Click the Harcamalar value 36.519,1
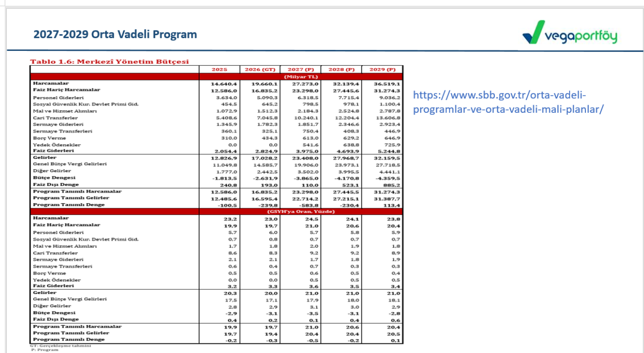 [387, 84]
